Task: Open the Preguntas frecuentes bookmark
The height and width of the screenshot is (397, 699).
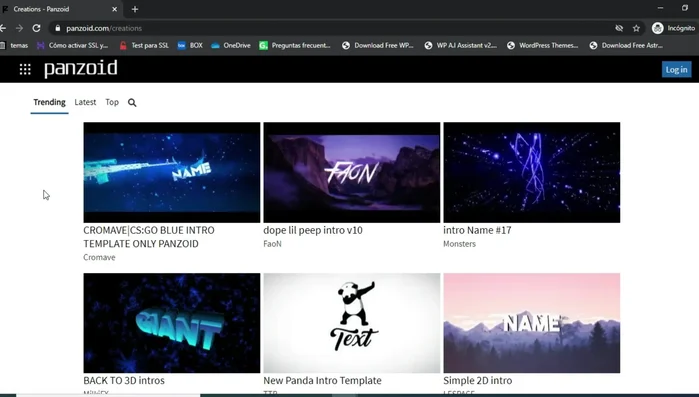Action: click(x=295, y=45)
